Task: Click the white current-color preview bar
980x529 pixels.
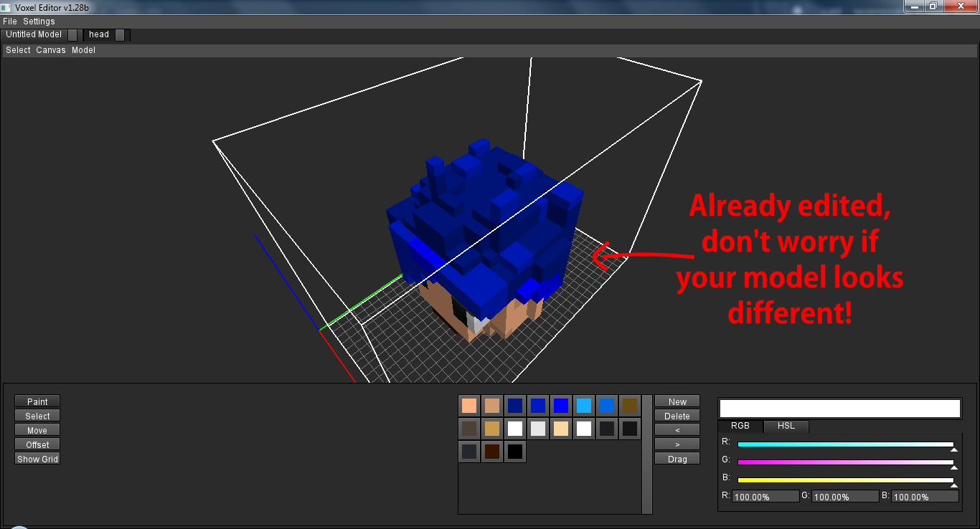Action: coord(839,408)
